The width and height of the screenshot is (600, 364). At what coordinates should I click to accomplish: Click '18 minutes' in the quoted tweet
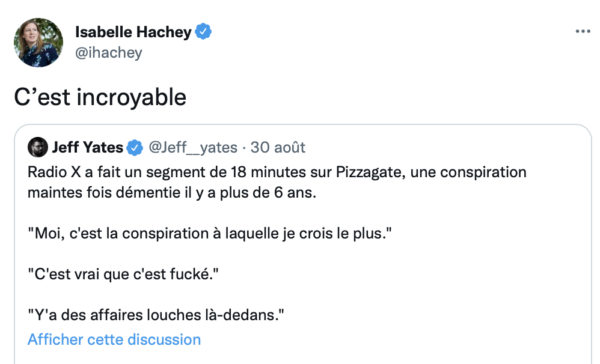[268, 172]
